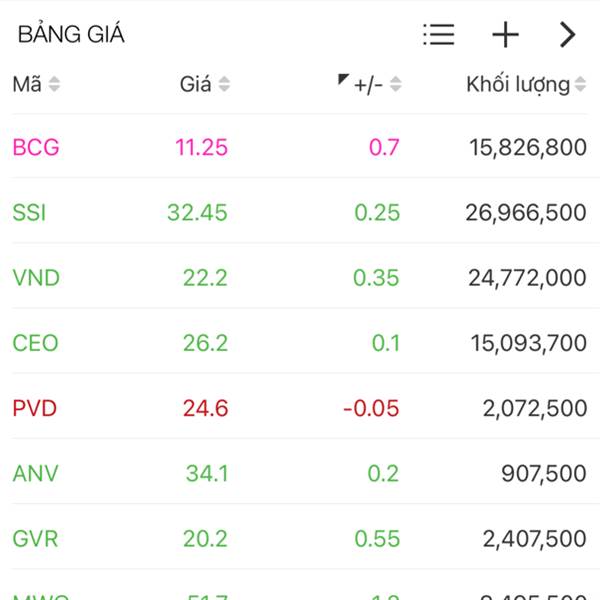Tap the PVD ticker symbol
This screenshot has width=600, height=600.
(x=35, y=408)
